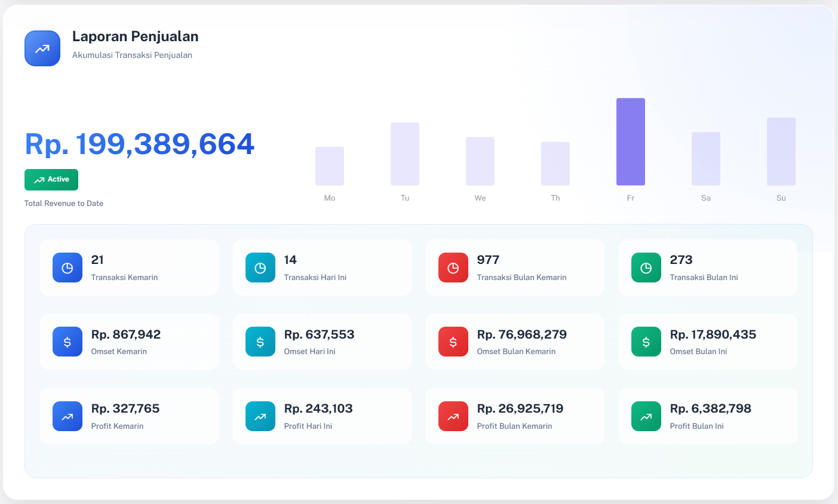This screenshot has height=504, width=838.
Task: Click the red clock icon for Transaksi Bulan Kemarin
Action: [453, 268]
